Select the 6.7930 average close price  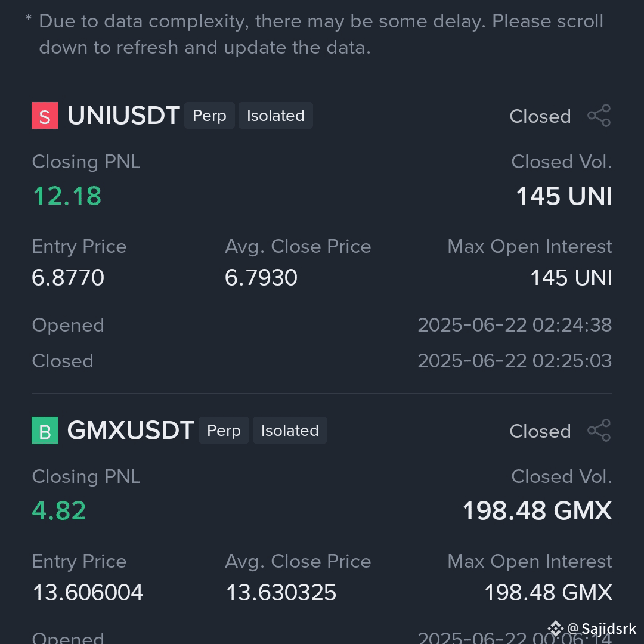tap(261, 277)
